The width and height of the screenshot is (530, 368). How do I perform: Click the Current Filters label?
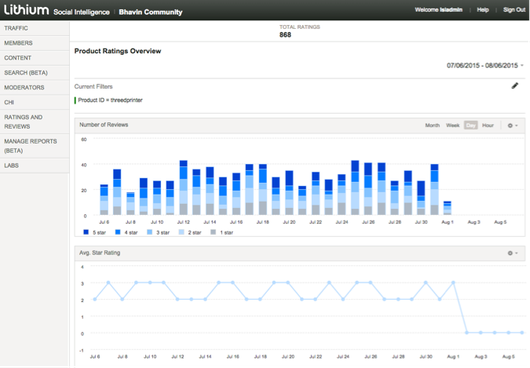(93, 87)
